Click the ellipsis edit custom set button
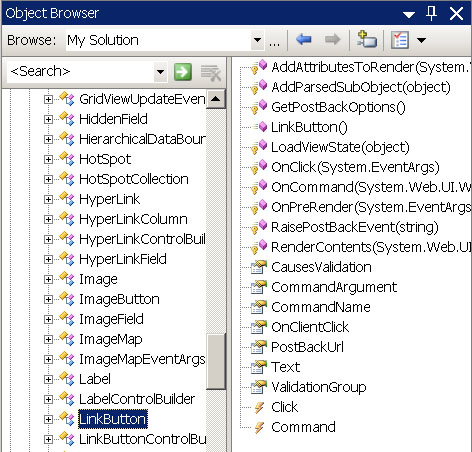The width and height of the screenshot is (472, 452). [274, 43]
